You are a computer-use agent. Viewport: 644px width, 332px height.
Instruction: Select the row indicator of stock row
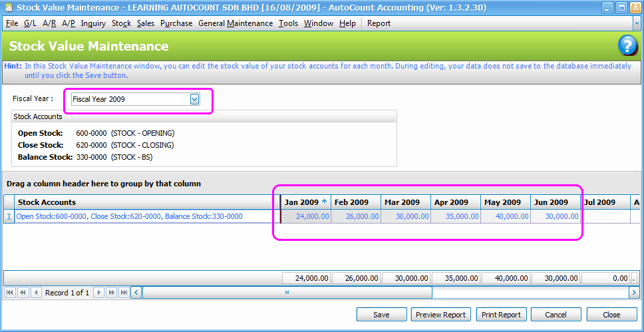click(x=9, y=216)
